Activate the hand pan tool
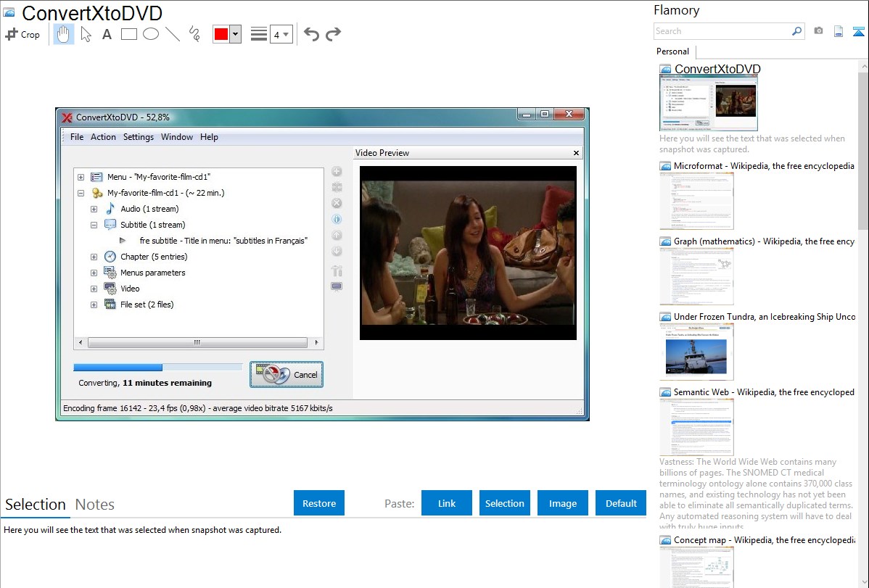This screenshot has height=588, width=869. [64, 34]
